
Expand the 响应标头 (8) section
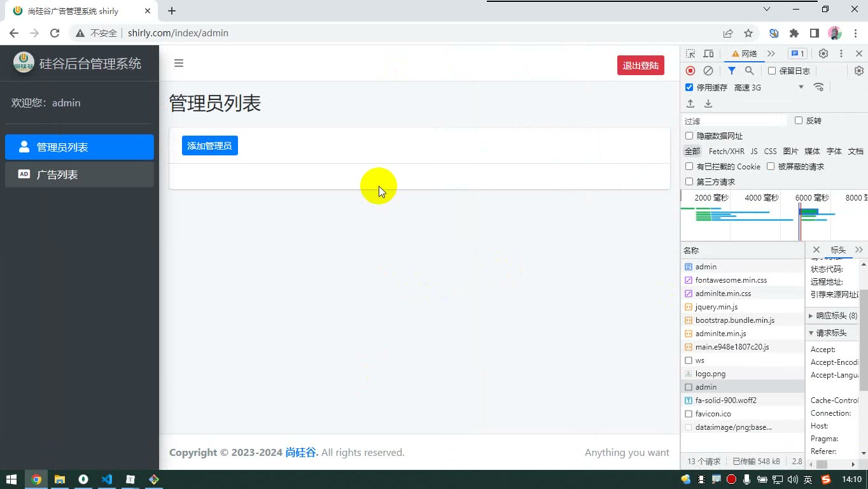[833, 316]
